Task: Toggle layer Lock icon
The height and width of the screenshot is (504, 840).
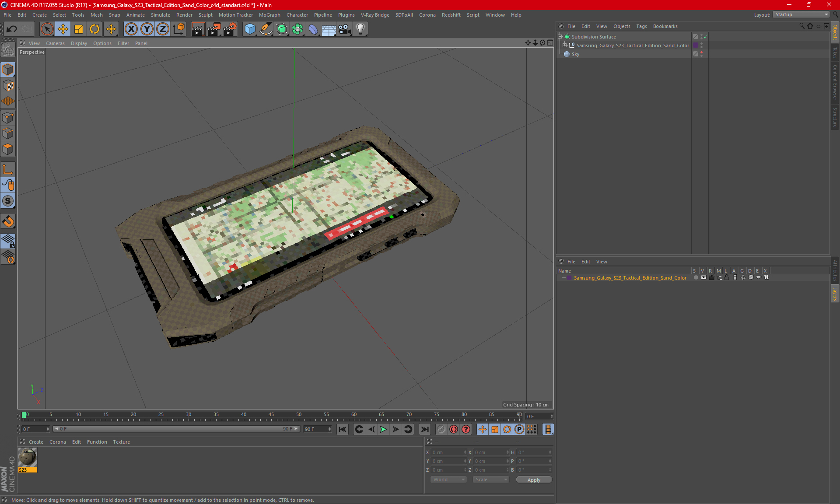Action: pos(727,277)
